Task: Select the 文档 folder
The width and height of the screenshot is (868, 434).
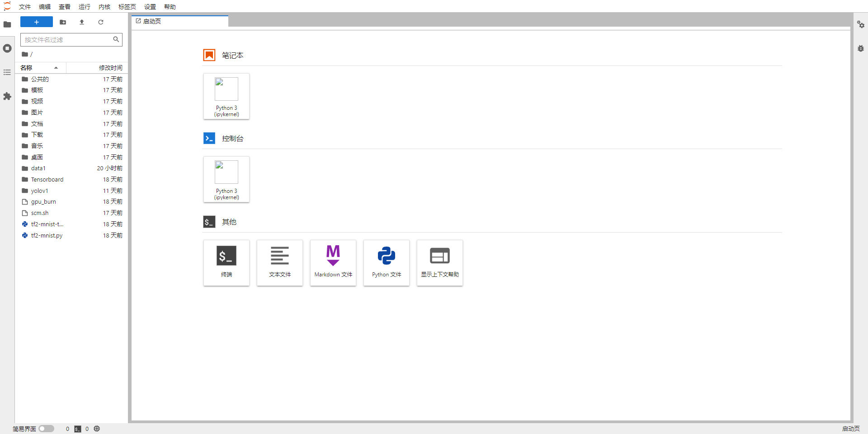Action: [x=72, y=124]
